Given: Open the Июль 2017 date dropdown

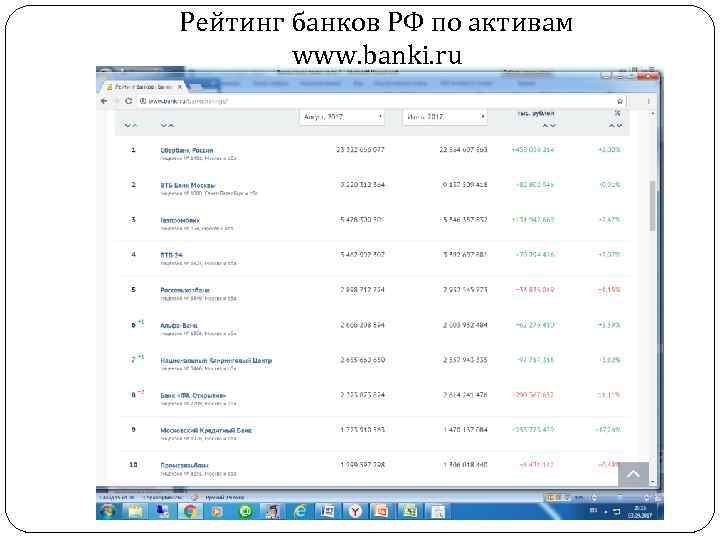Looking at the screenshot, I should coord(445,117).
